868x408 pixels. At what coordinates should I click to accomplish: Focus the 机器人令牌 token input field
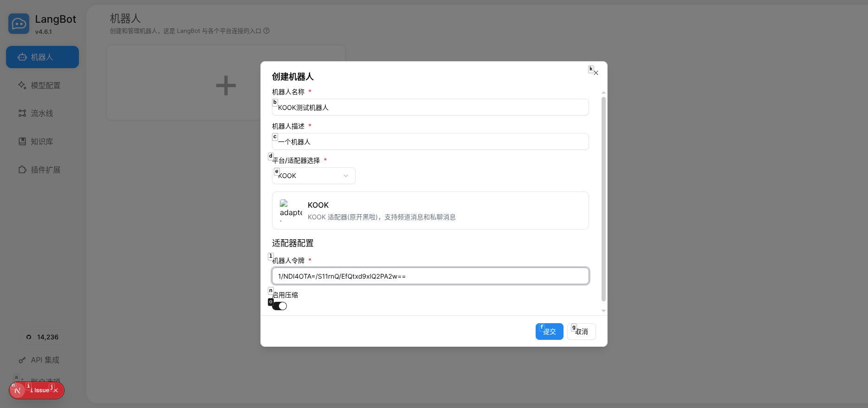430,276
